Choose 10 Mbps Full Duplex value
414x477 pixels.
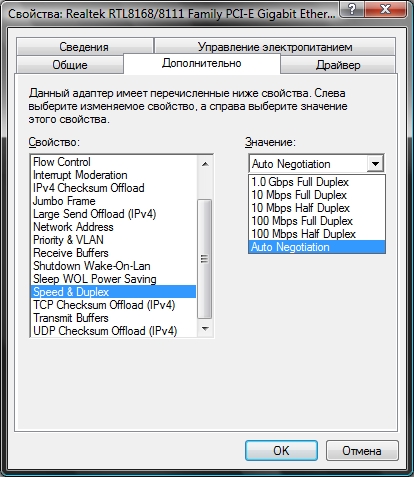tap(317, 195)
